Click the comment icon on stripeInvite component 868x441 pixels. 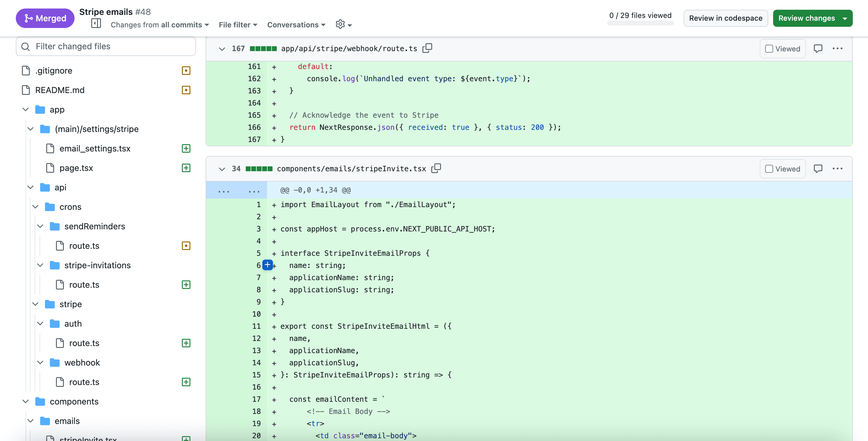[818, 169]
